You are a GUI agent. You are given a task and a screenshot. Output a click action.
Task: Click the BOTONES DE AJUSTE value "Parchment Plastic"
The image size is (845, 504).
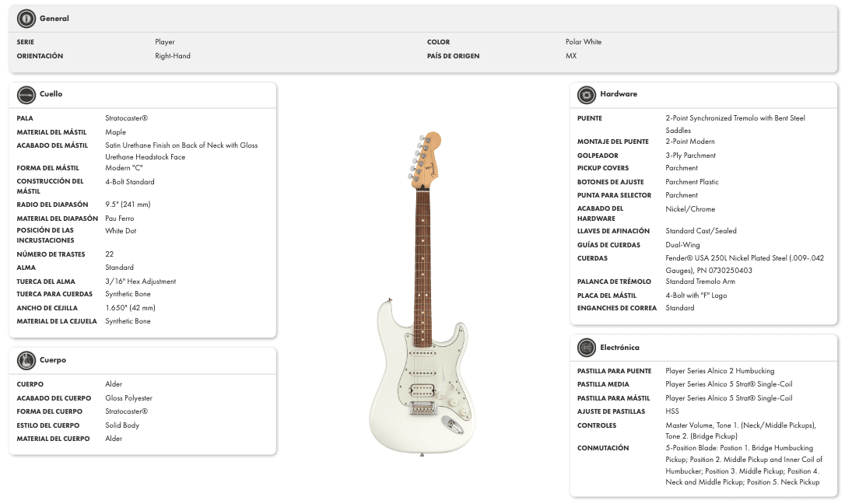[x=692, y=182]
